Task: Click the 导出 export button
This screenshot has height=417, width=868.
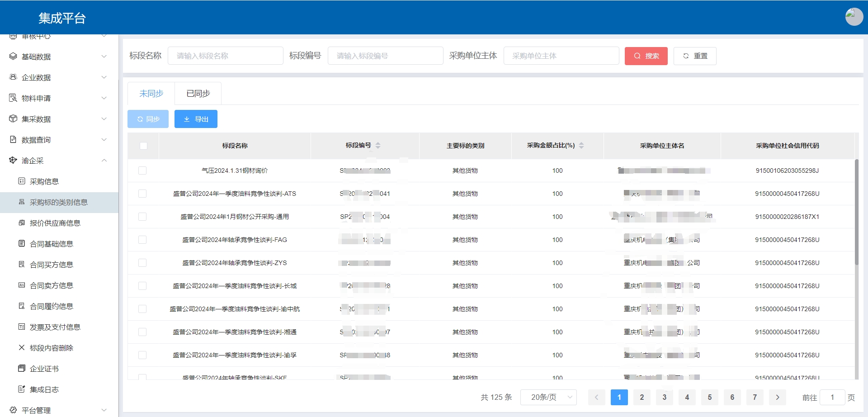Action: [x=196, y=119]
